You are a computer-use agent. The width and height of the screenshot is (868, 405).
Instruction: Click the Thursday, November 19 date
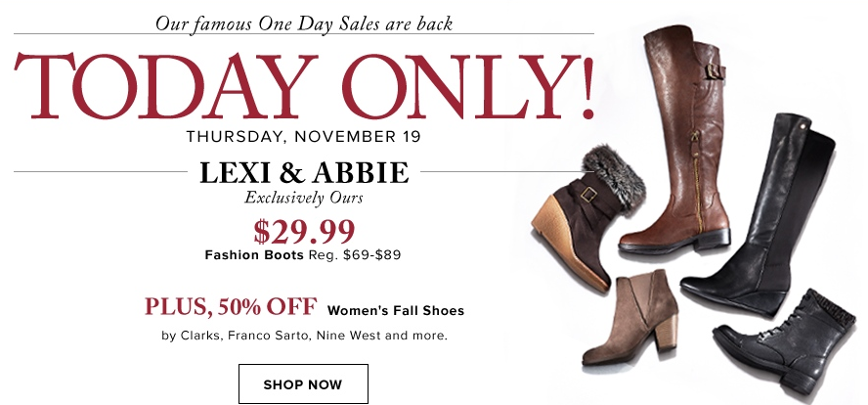click(x=303, y=137)
